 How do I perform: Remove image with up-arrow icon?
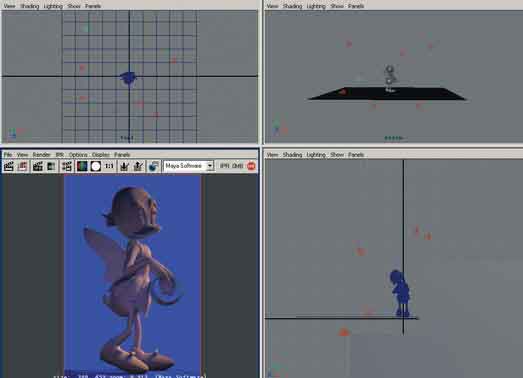(x=138, y=166)
